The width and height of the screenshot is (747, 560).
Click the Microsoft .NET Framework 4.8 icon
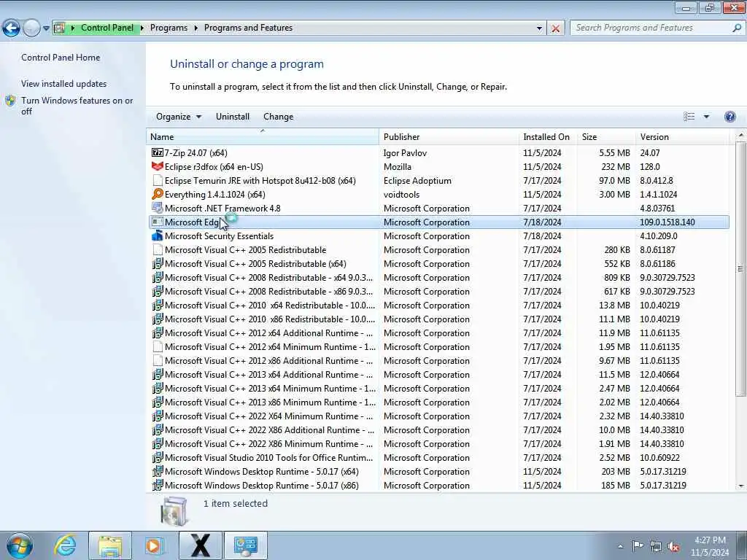(158, 208)
